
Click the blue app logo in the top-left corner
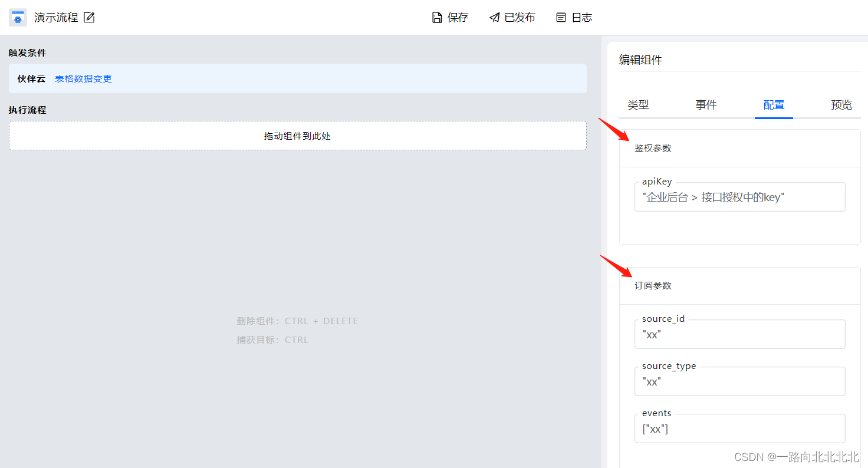click(17, 17)
